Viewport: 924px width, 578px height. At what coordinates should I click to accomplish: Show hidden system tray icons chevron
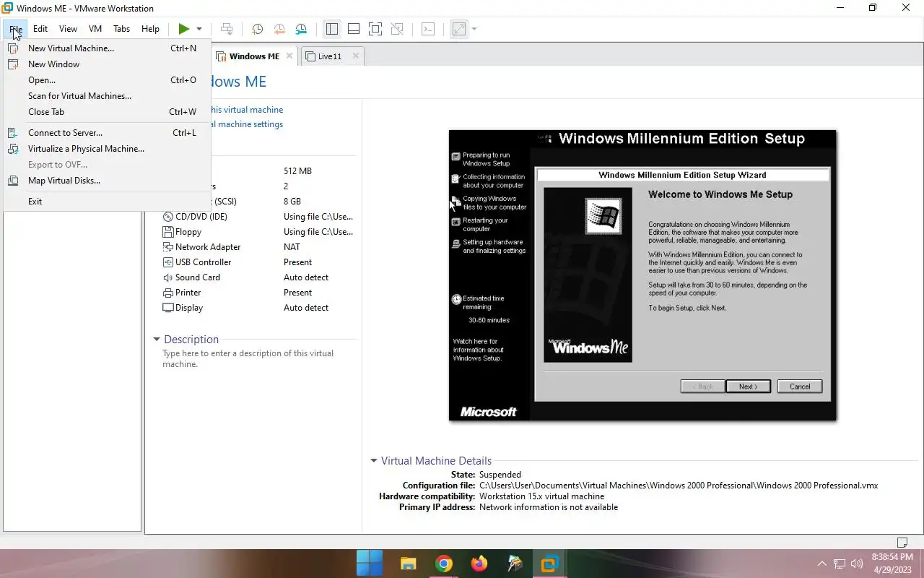pos(821,564)
